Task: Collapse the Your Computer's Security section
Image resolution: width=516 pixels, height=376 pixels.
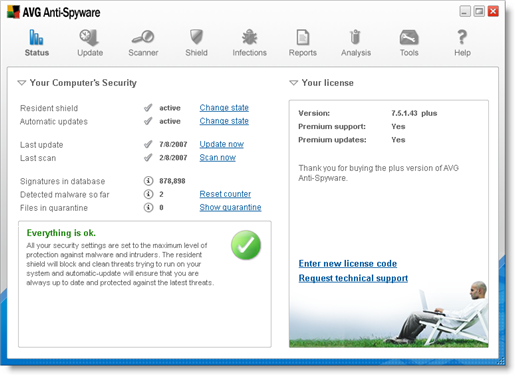Action: 22,83
